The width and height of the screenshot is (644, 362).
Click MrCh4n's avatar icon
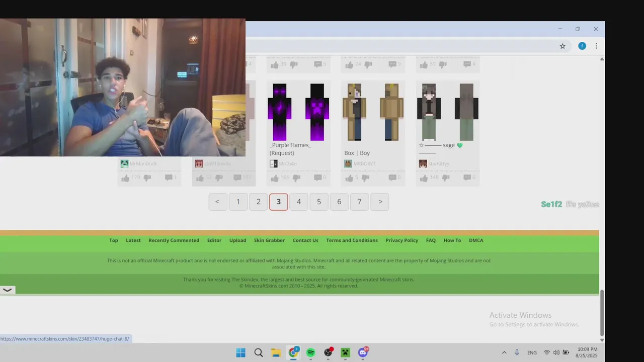click(274, 163)
